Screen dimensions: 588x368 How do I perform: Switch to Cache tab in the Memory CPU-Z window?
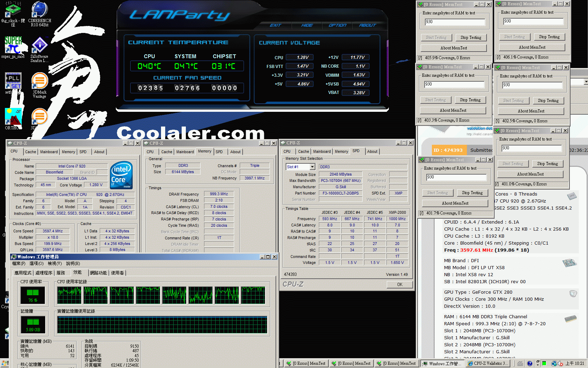[167, 152]
